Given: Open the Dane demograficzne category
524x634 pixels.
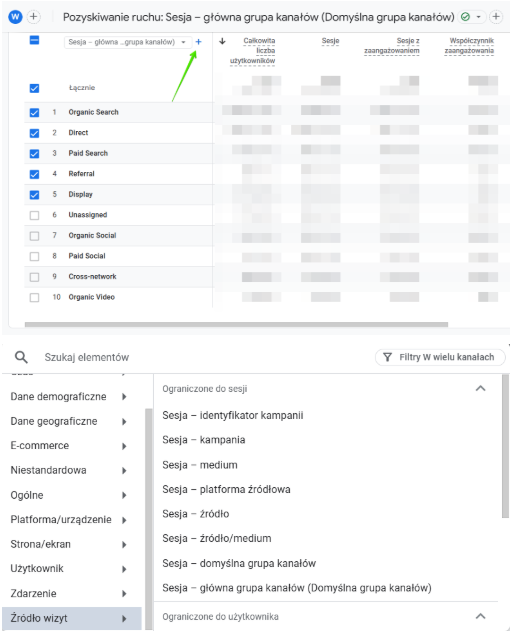Looking at the screenshot, I should [72, 396].
